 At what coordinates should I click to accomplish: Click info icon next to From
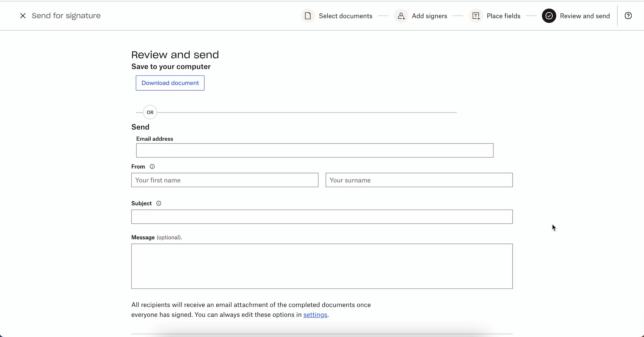coord(152,167)
